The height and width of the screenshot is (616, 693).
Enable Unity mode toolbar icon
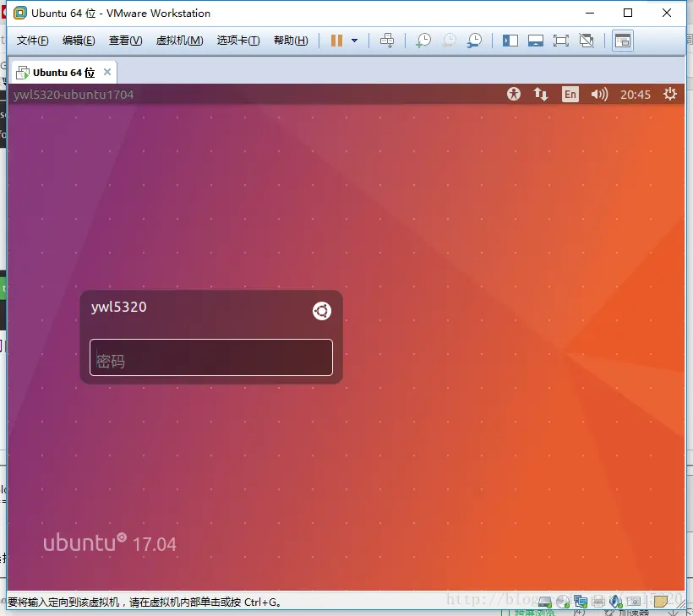pos(587,41)
